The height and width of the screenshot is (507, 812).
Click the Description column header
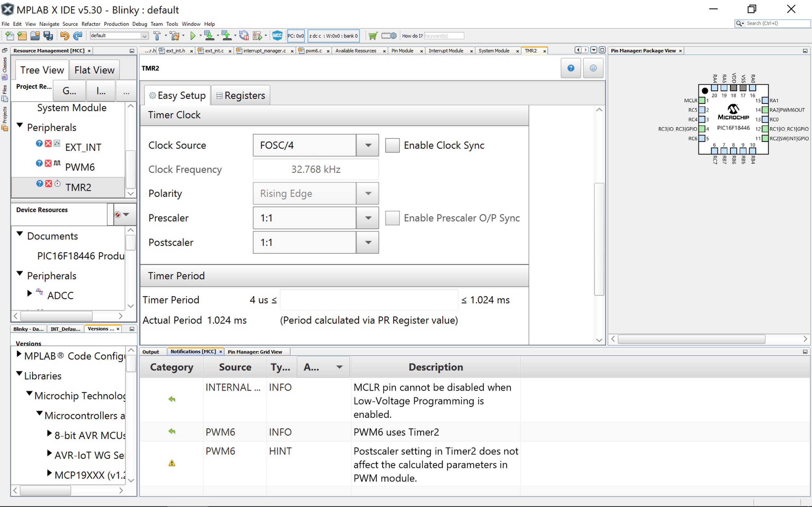[x=436, y=367]
